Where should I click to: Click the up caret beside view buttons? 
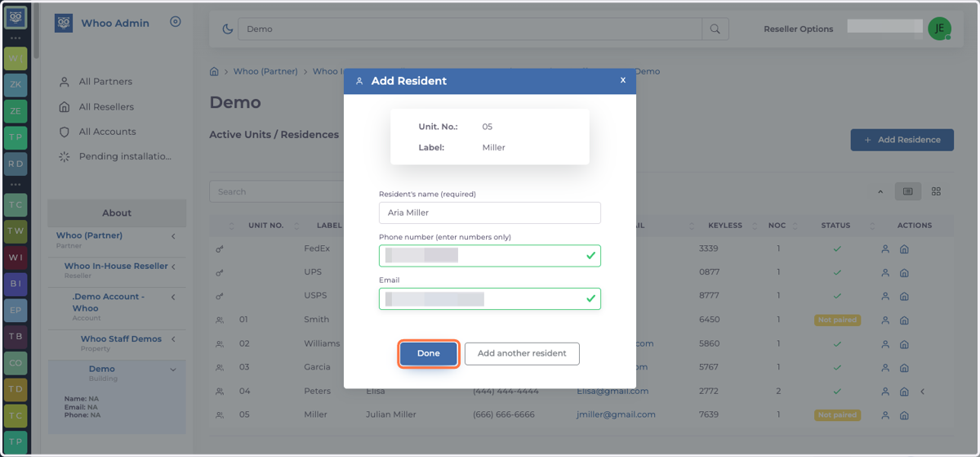(880, 192)
